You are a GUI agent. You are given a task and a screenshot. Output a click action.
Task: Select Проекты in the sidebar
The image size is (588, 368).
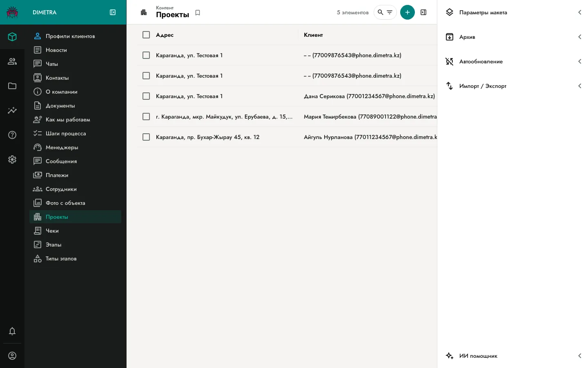(x=76, y=217)
